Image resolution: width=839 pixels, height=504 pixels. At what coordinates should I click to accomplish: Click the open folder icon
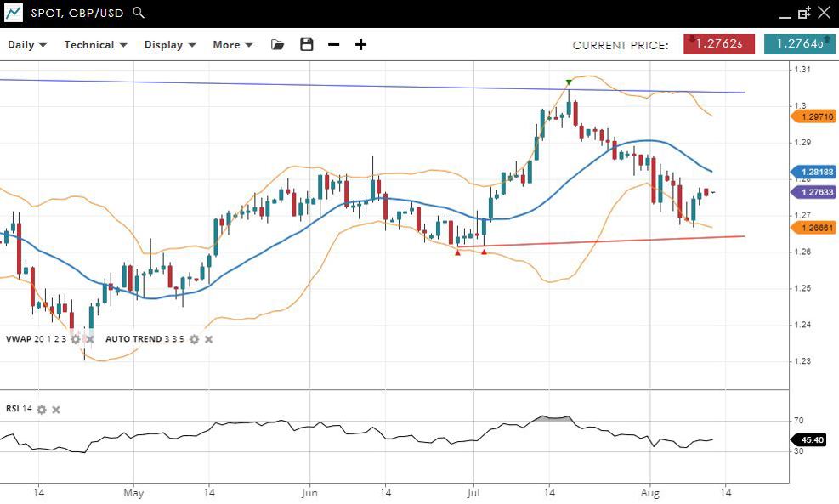278,44
